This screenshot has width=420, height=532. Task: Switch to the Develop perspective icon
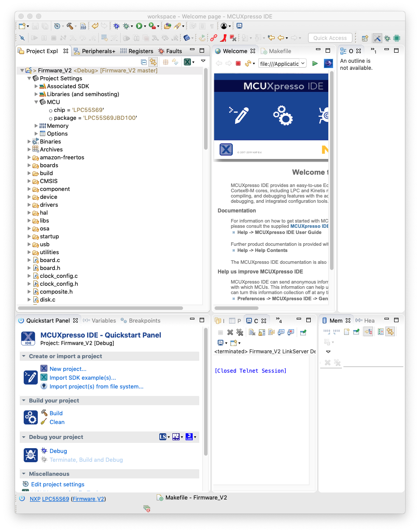coord(377,38)
